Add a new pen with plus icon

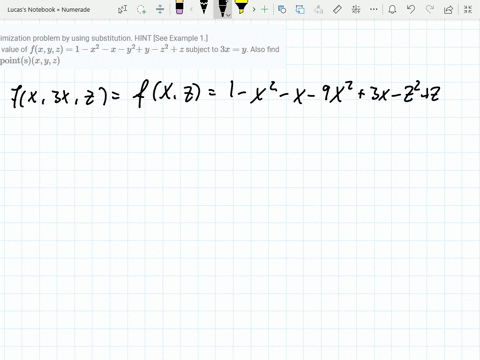coord(265,9)
